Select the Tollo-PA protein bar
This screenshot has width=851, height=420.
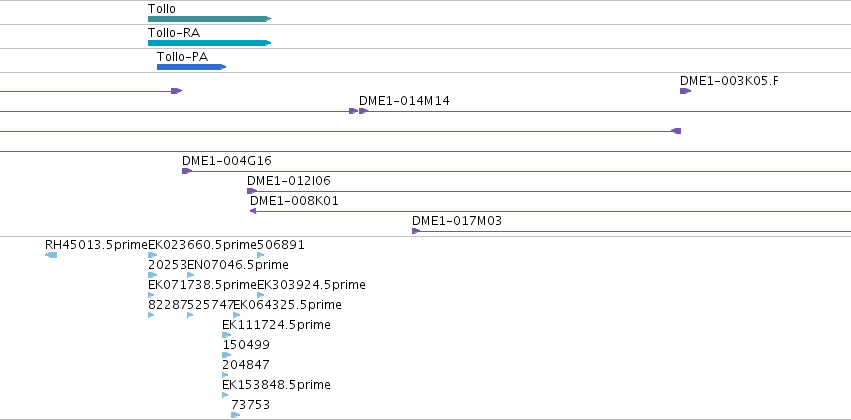pos(192,67)
